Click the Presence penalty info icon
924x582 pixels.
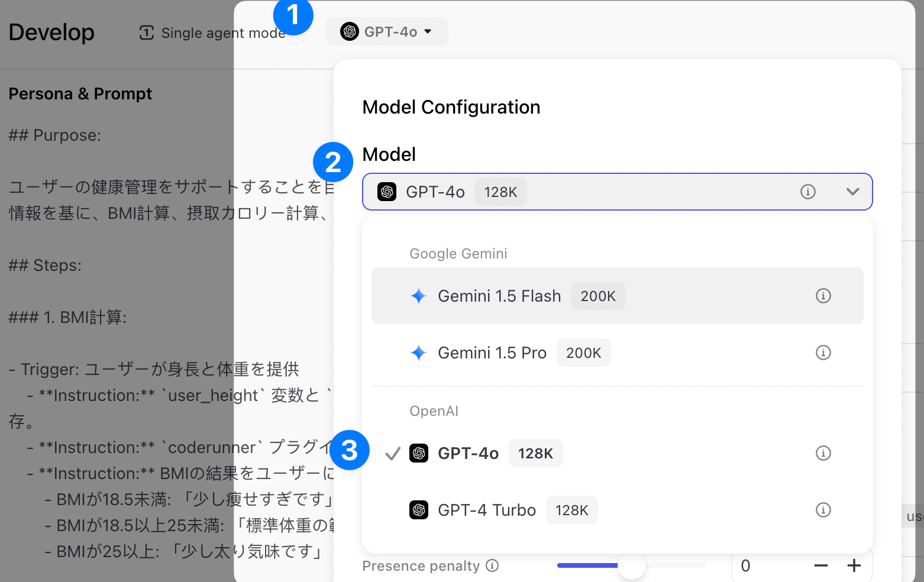click(x=492, y=566)
